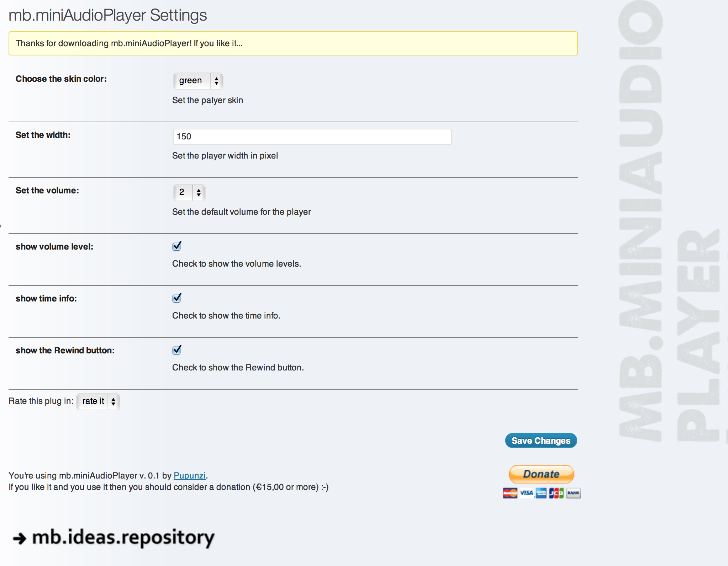Viewport: 728px width, 566px height.
Task: Click the yellow thanks for downloading notice
Action: [x=293, y=43]
